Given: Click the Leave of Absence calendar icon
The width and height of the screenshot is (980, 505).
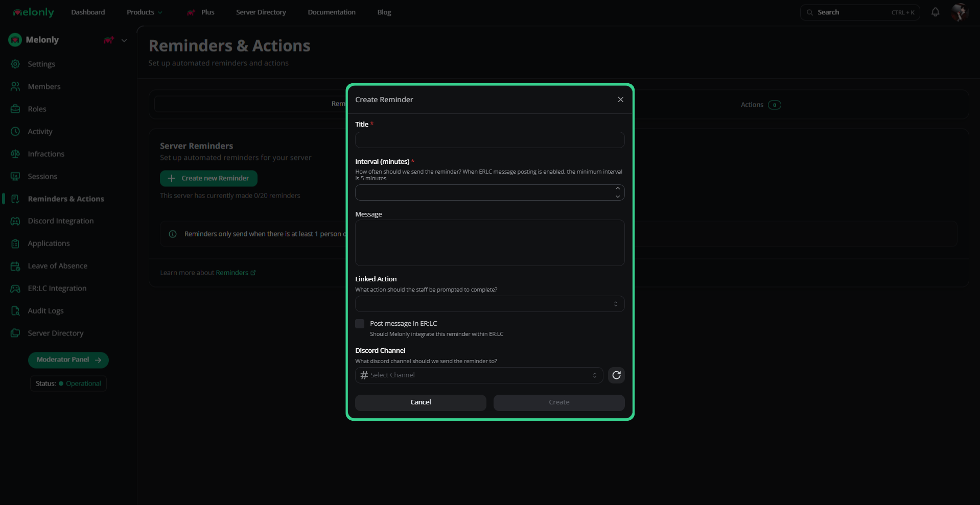Looking at the screenshot, I should tap(15, 266).
